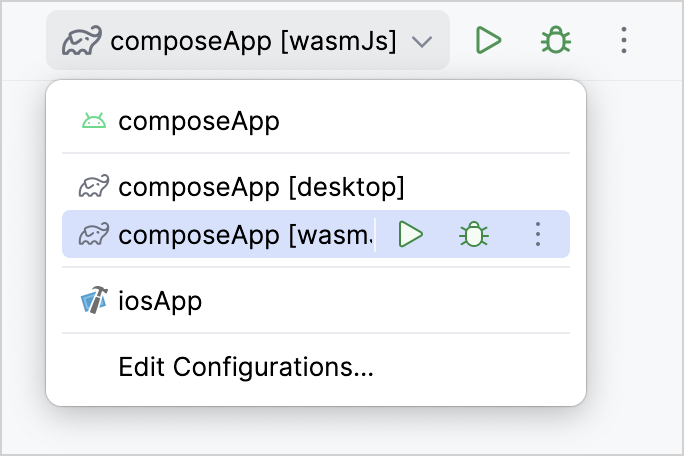Click the composeApp [wasmJs] label in the toolbar selector
This screenshot has height=456, width=684.
253,41
